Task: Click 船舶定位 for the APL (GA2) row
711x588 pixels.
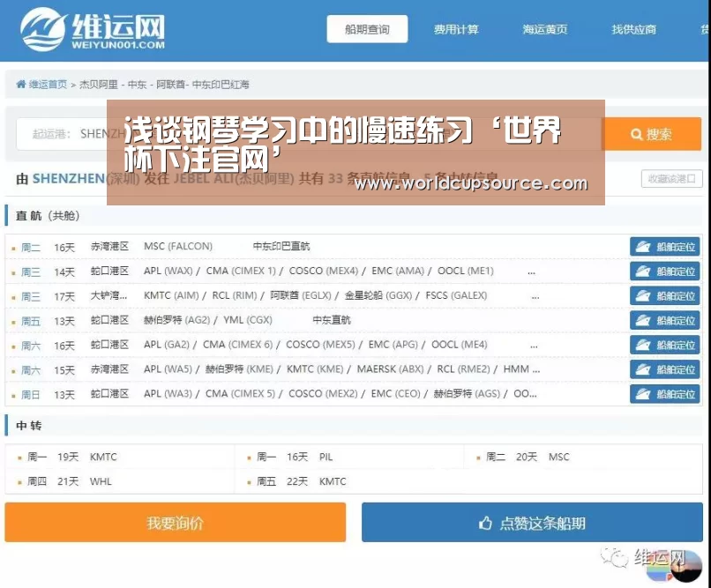Action: coord(665,345)
